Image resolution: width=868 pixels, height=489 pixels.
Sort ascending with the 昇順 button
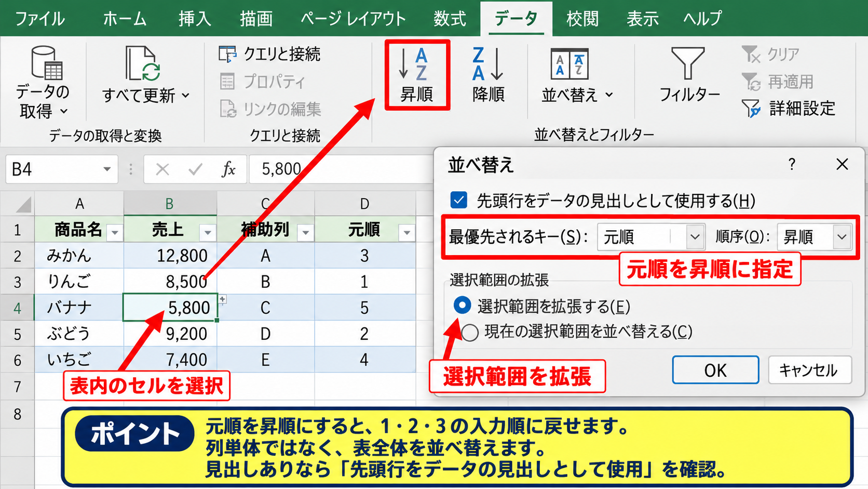[x=417, y=75]
